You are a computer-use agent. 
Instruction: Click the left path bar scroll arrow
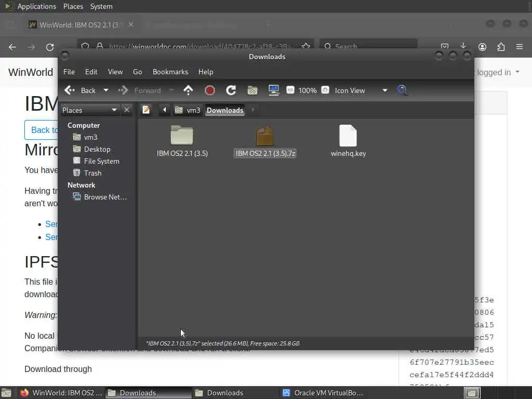165,110
